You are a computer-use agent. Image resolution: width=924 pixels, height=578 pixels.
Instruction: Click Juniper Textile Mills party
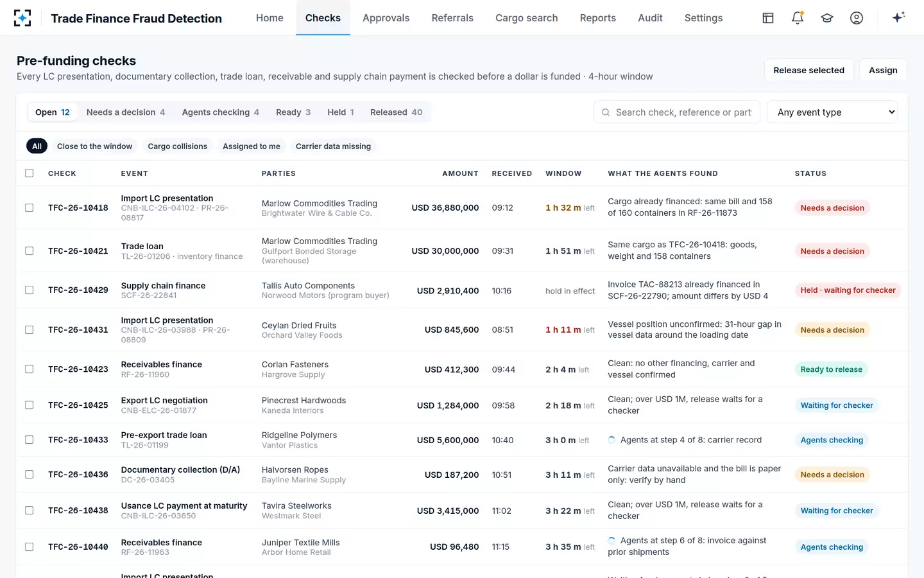(301, 543)
